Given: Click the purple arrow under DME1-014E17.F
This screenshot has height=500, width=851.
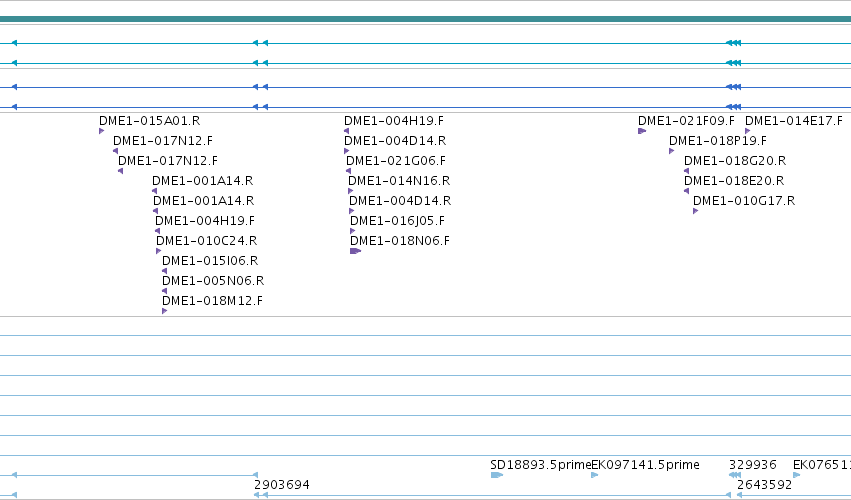Looking at the screenshot, I should coord(748,131).
